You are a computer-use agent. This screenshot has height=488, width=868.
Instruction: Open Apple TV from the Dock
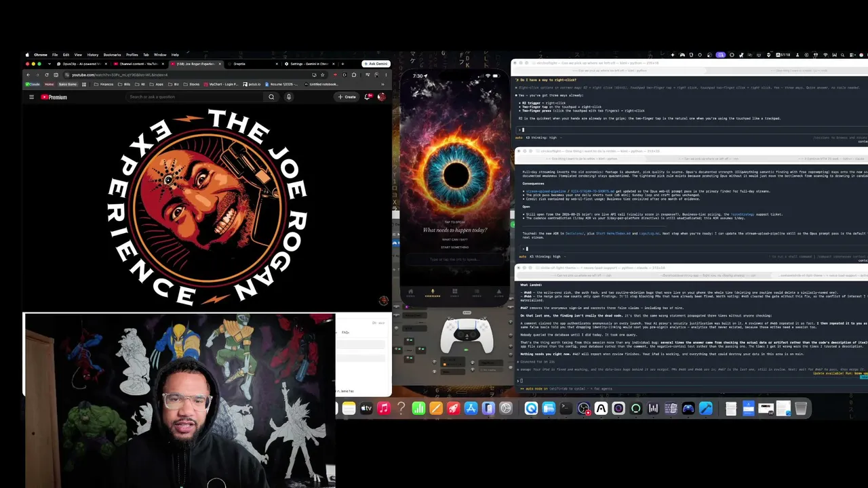pos(366,408)
